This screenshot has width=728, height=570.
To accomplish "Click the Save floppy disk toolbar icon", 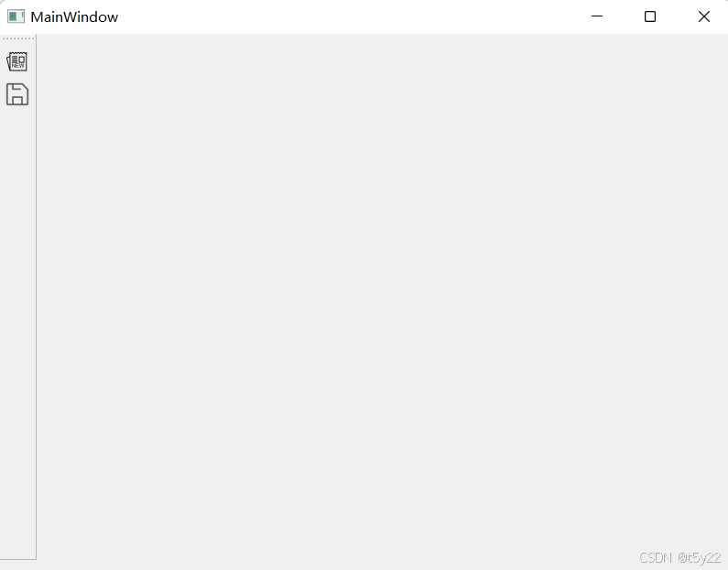I will (x=17, y=94).
